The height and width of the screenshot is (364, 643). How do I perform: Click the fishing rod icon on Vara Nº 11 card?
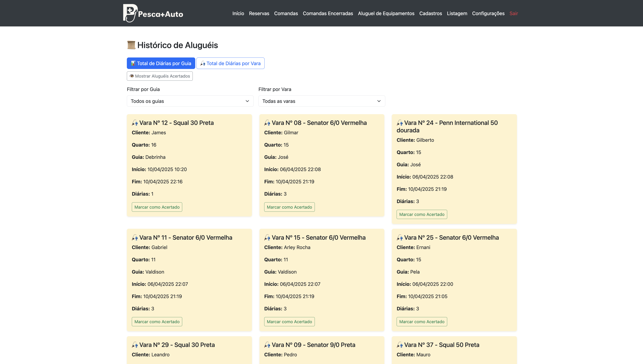coord(135,238)
